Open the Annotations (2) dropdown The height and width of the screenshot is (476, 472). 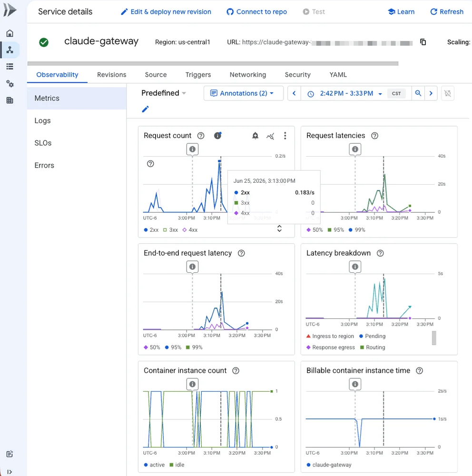click(244, 93)
